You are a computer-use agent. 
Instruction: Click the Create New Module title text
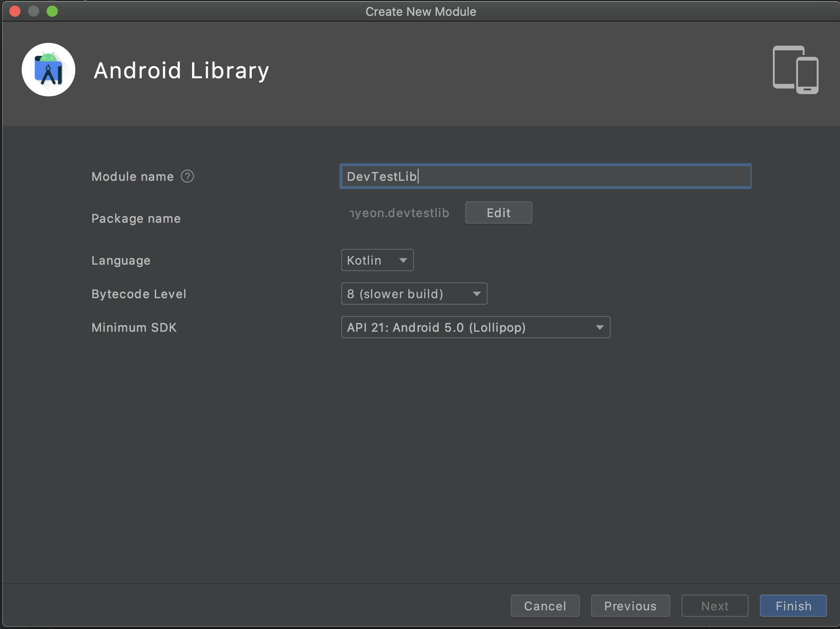click(420, 12)
